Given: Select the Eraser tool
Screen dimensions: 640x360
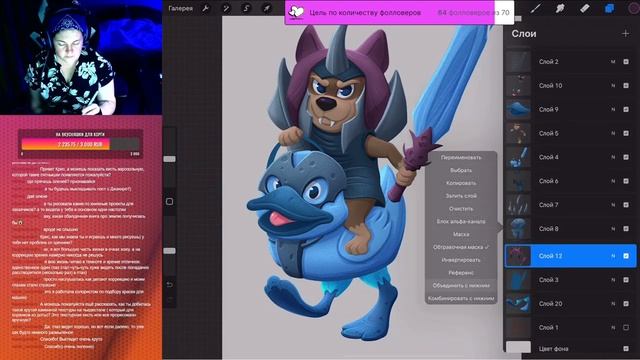Looking at the screenshot, I should [584, 8].
